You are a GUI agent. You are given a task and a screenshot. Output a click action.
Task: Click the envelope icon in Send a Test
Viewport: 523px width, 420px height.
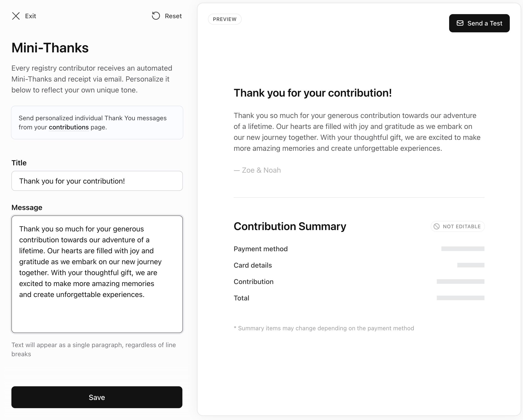tap(460, 23)
